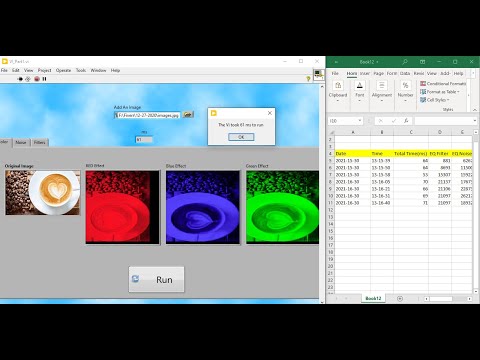
Task: Click the Font icon in Excel ribbon
Action: coord(359,85)
